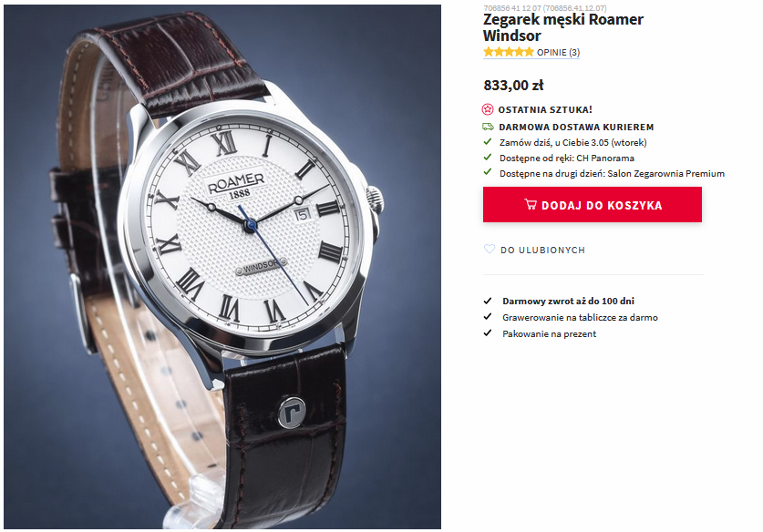763x532 pixels.
Task: Click the Darmowa dostawa kurierem text
Action: point(576,127)
